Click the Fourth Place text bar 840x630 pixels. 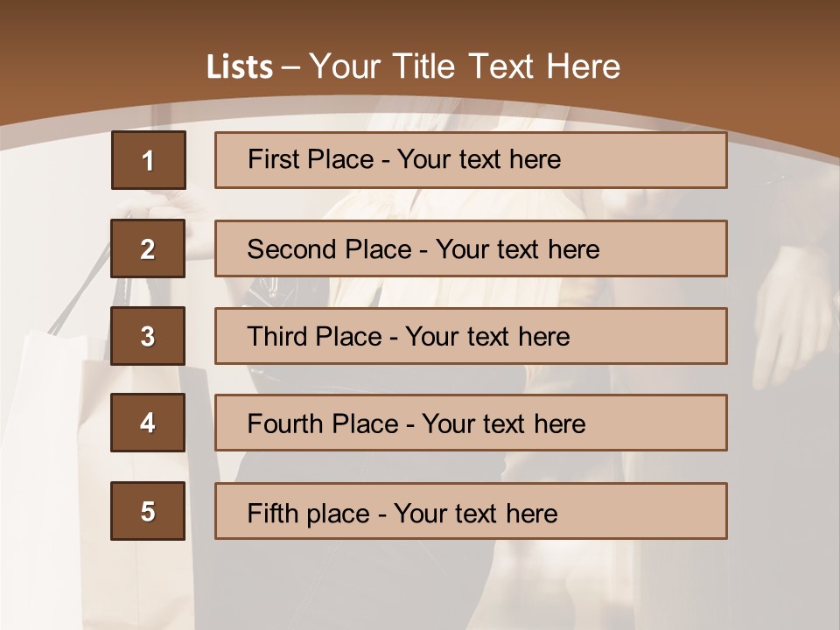pos(471,423)
